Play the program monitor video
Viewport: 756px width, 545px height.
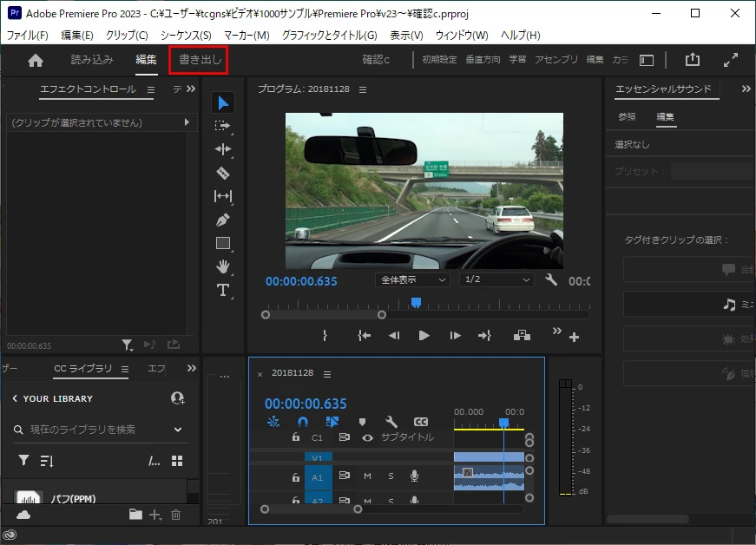[424, 335]
